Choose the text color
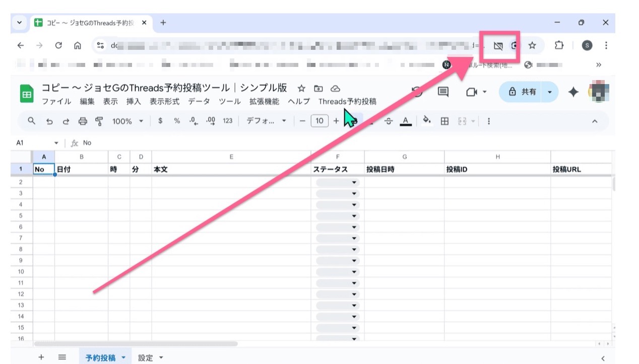639x364 pixels. coord(406,121)
